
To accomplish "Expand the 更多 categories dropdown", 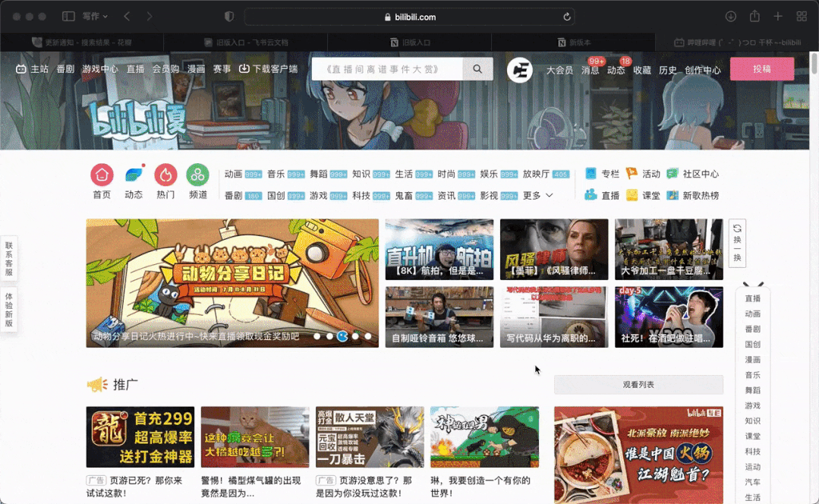I will click(537, 195).
